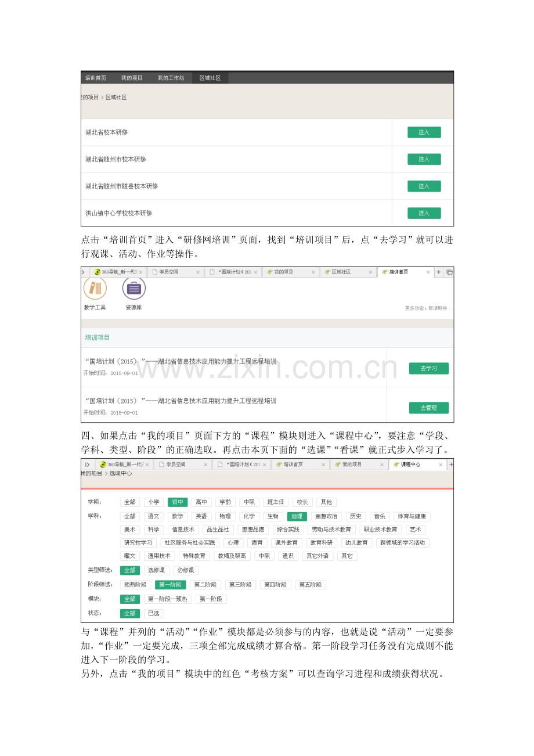534x756 pixels.
Task: Click the sidebar toggle icon left of 360导航 in 课程中心 browser
Action: 88,465
